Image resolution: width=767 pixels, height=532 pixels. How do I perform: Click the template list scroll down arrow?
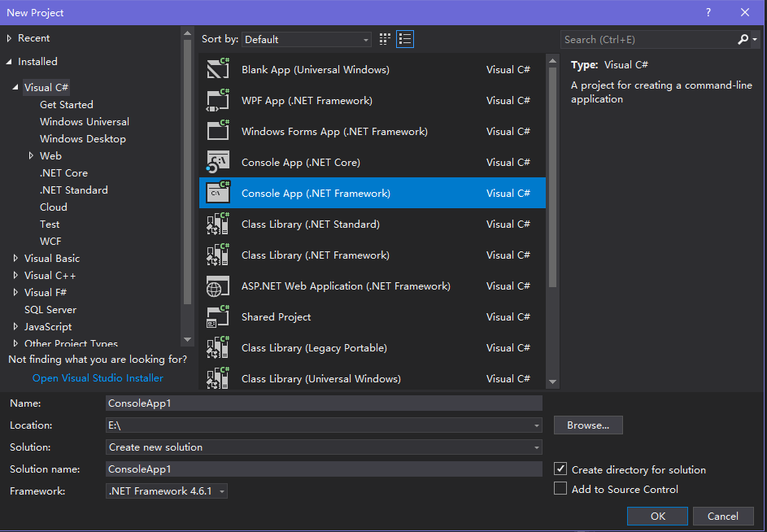coord(553,382)
